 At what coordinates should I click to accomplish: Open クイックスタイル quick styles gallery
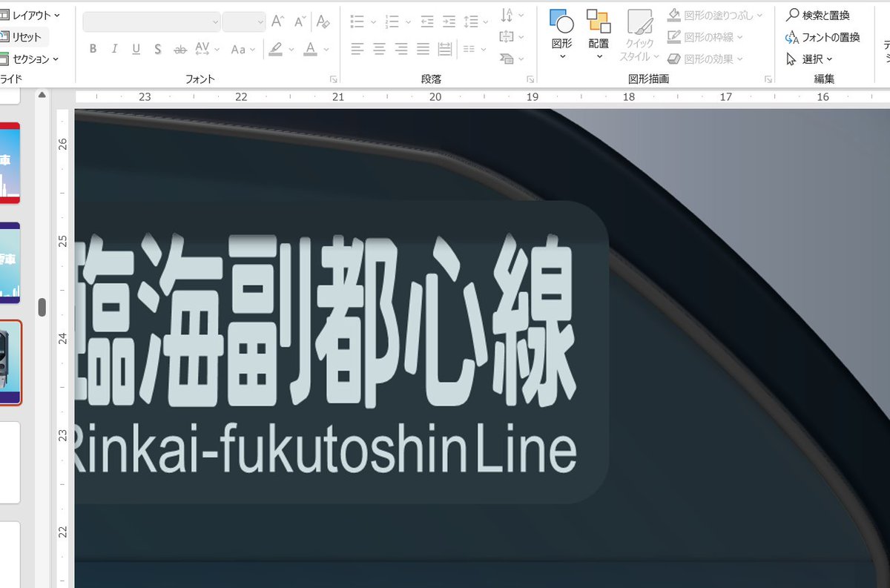pos(639,36)
